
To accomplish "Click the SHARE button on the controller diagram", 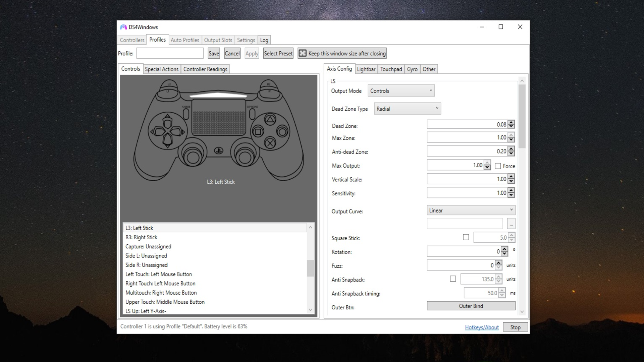I will (x=186, y=114).
